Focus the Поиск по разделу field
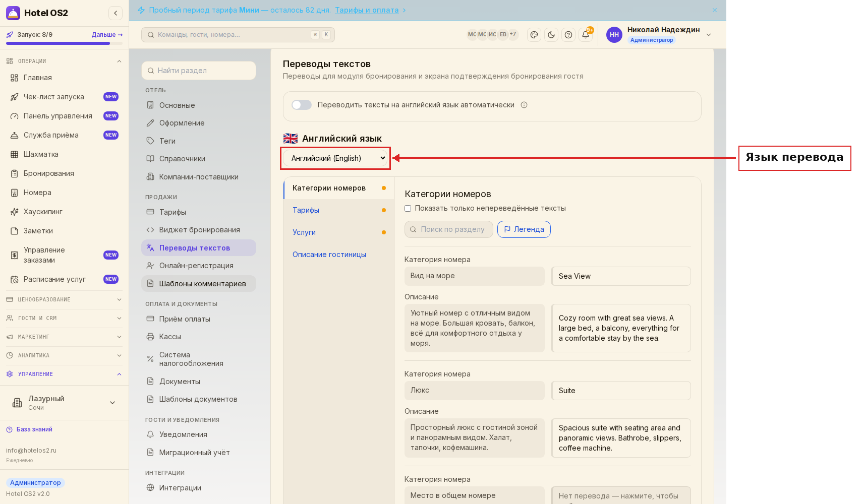 pos(449,229)
